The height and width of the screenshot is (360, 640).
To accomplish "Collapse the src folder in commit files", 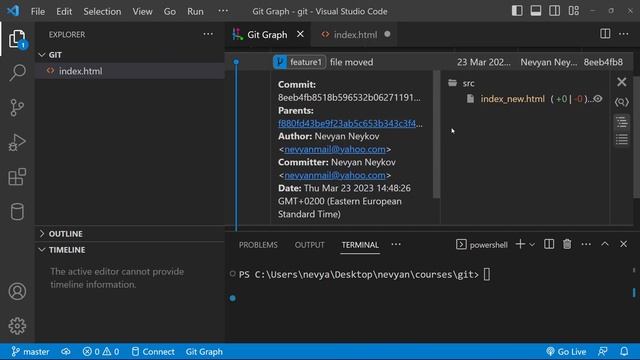I will pyautogui.click(x=461, y=83).
